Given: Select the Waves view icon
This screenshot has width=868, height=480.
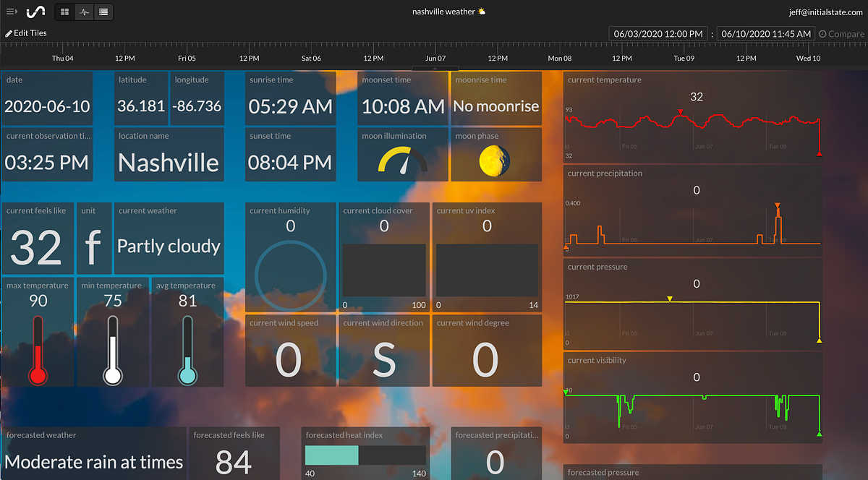Looking at the screenshot, I should click(x=84, y=12).
